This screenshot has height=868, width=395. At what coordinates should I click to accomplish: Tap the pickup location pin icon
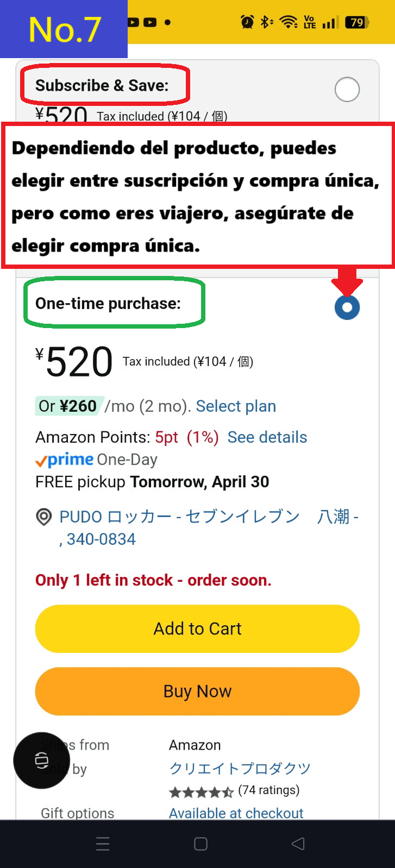point(43,517)
